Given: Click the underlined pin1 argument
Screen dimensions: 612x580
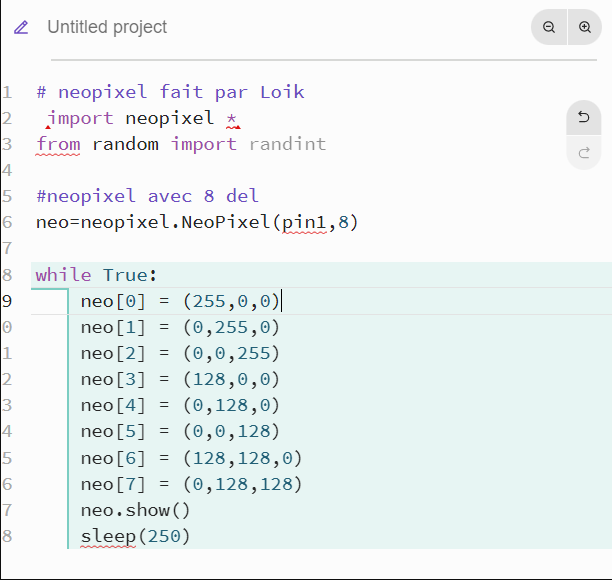Looking at the screenshot, I should tap(304, 223).
